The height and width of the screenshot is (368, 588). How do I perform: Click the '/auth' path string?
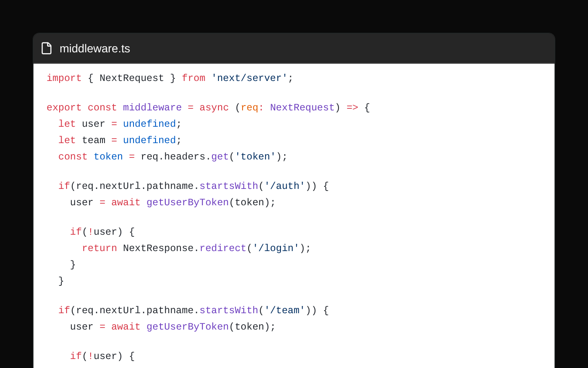click(x=285, y=186)
